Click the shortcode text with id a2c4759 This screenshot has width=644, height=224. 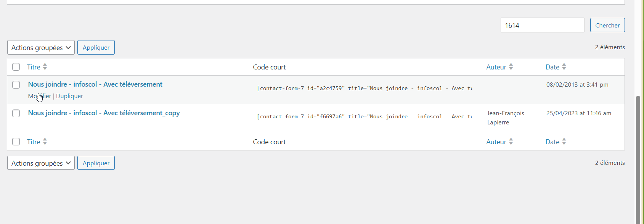point(364,88)
